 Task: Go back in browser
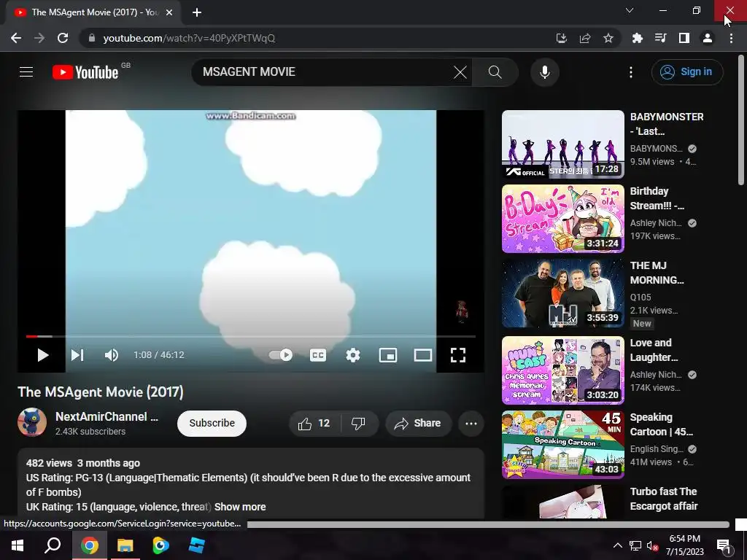coord(16,38)
